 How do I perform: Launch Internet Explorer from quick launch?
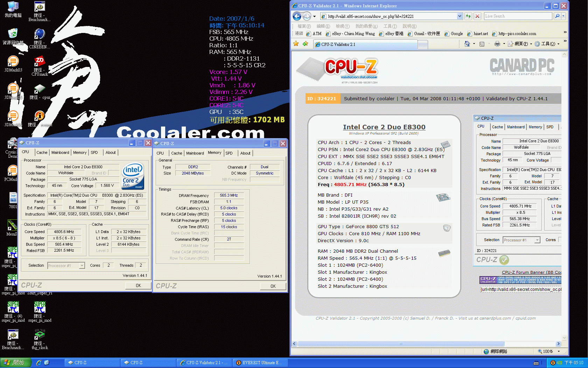pos(39,363)
